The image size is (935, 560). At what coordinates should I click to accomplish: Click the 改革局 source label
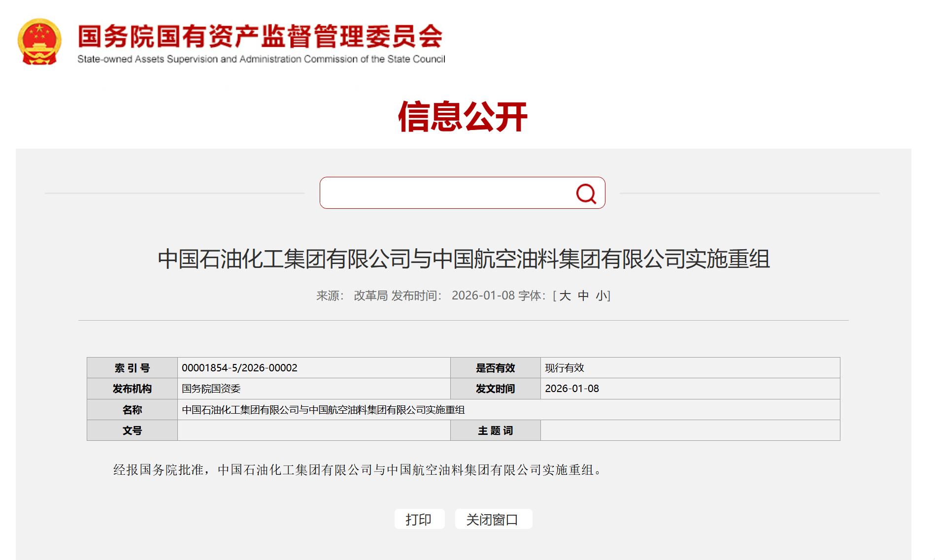(370, 296)
